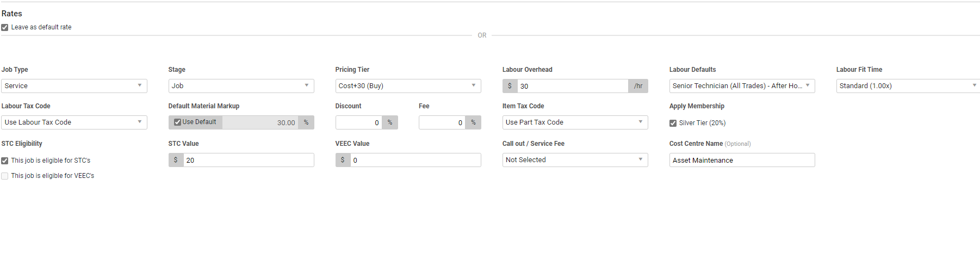The height and width of the screenshot is (271, 980).
Task: Click the /hr unit label on Labour Overhead
Action: (638, 86)
